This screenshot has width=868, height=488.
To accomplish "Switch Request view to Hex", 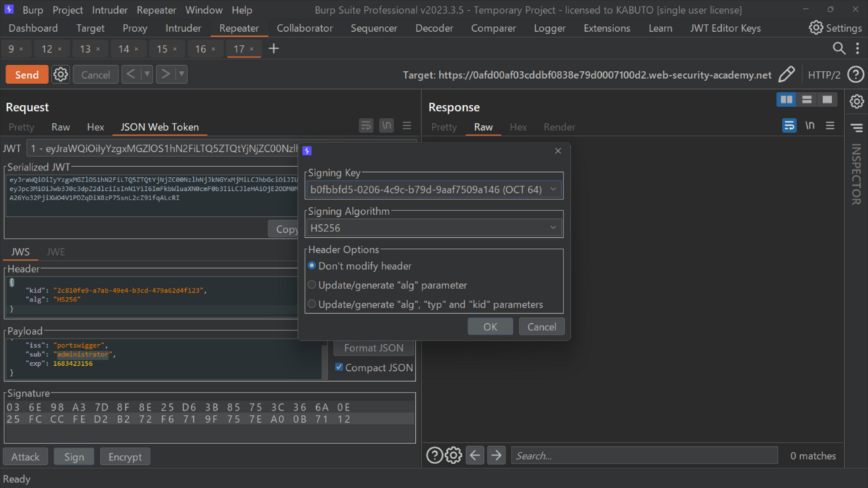I will pos(95,127).
